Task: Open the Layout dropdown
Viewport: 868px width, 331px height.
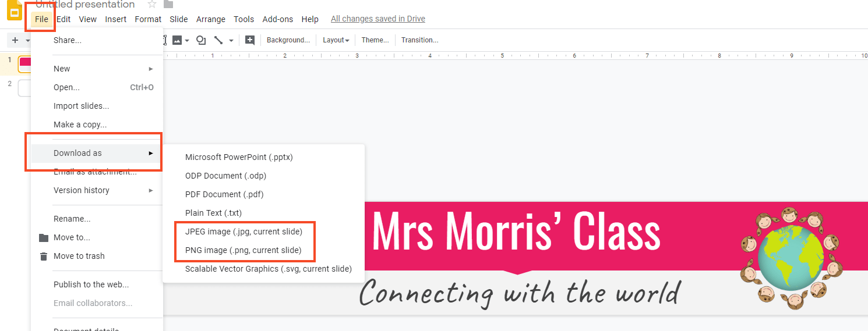Action: click(336, 40)
